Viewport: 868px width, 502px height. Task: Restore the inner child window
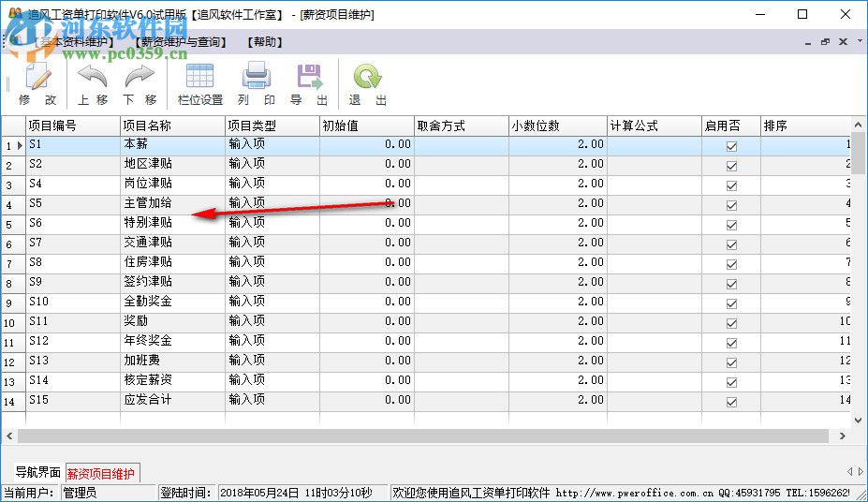(825, 42)
